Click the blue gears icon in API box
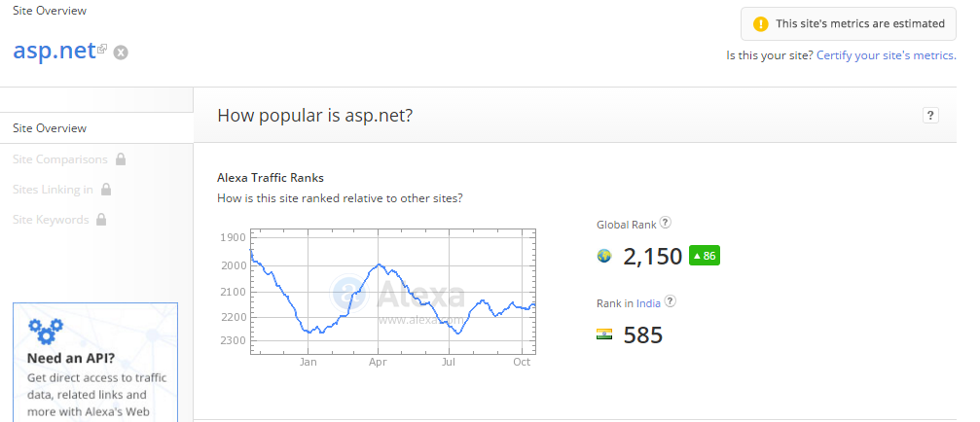The height and width of the screenshot is (422, 980). coord(46,331)
